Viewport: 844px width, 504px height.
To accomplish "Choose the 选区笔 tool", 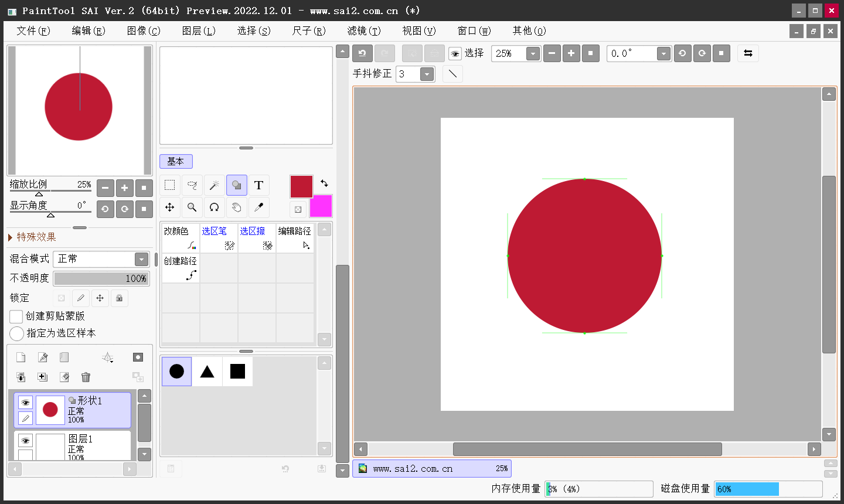I will click(219, 238).
